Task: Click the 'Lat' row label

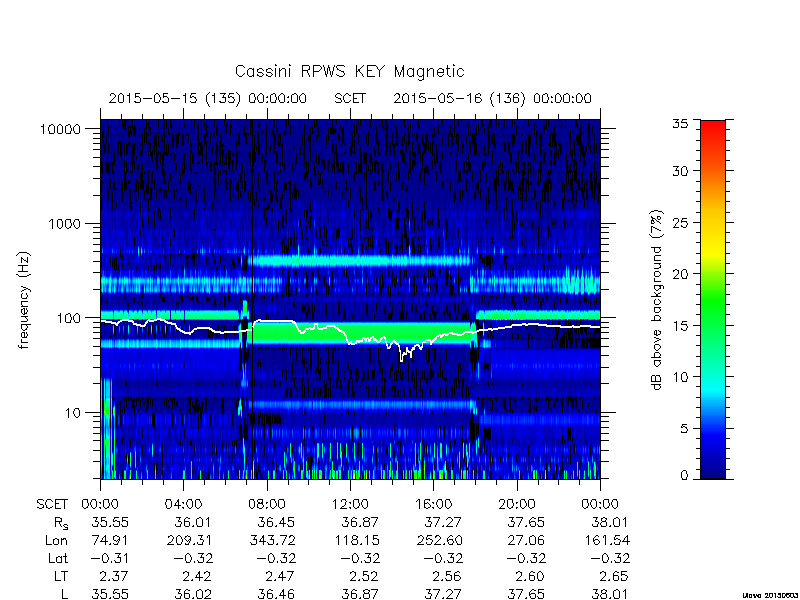Action: click(x=58, y=559)
